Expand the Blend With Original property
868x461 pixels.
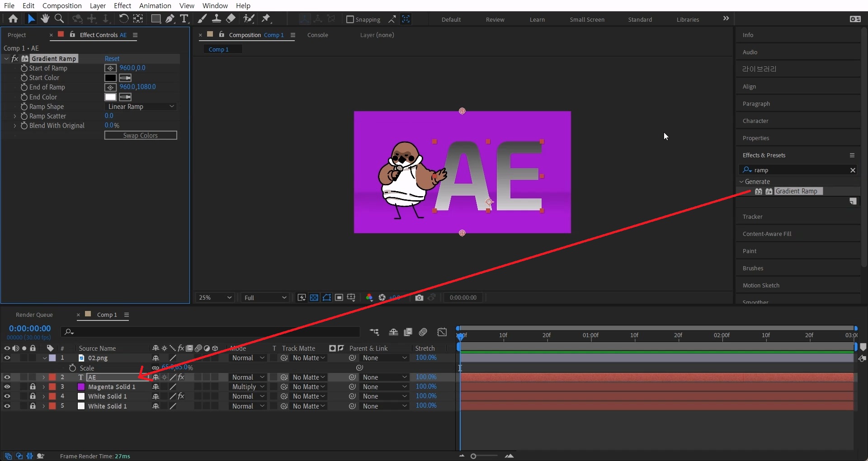[x=15, y=126]
